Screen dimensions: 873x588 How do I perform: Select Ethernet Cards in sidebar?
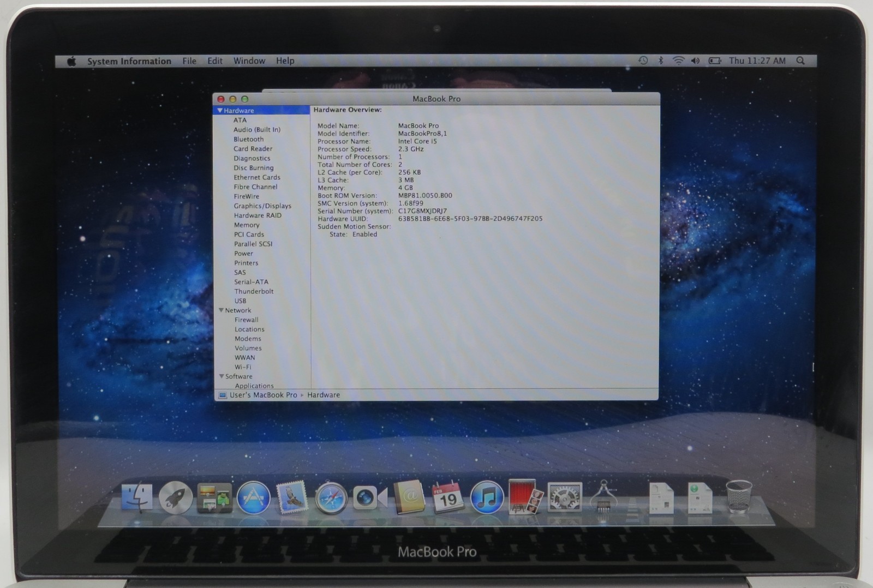[257, 177]
